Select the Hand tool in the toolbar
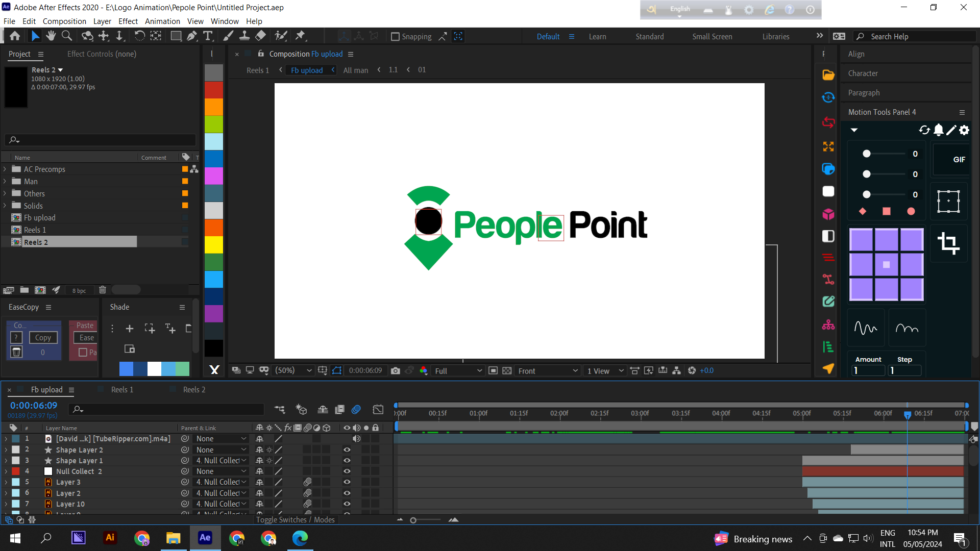This screenshot has height=551, width=980. 51,36
